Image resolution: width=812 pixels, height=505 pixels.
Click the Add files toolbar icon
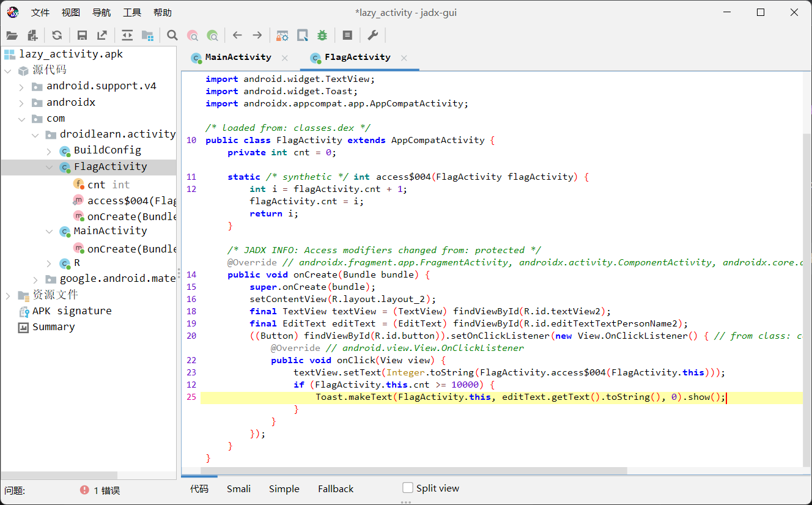pyautogui.click(x=32, y=35)
